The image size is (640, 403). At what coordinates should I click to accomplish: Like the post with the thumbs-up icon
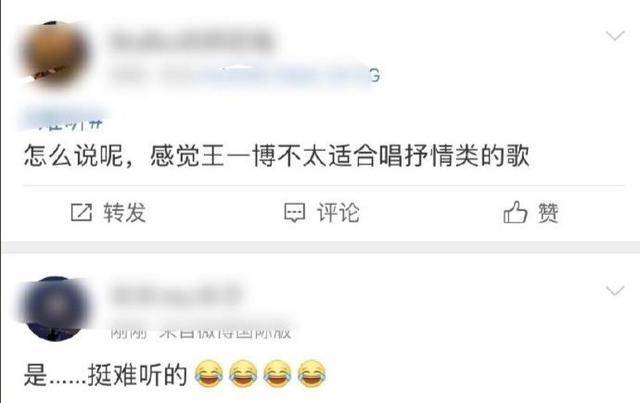tap(515, 212)
